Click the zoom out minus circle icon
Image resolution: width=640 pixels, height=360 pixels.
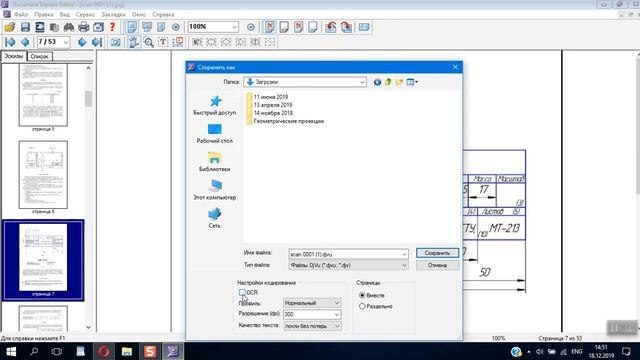click(x=251, y=27)
